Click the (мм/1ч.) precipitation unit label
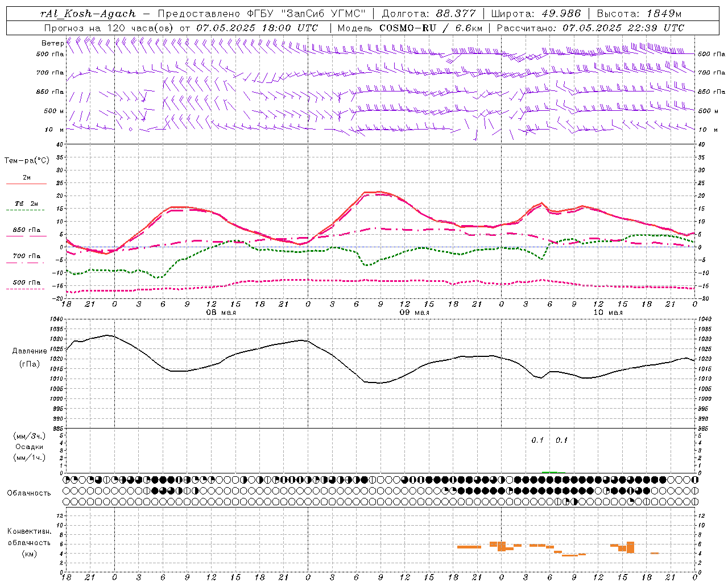728x582 pixels. [29, 458]
